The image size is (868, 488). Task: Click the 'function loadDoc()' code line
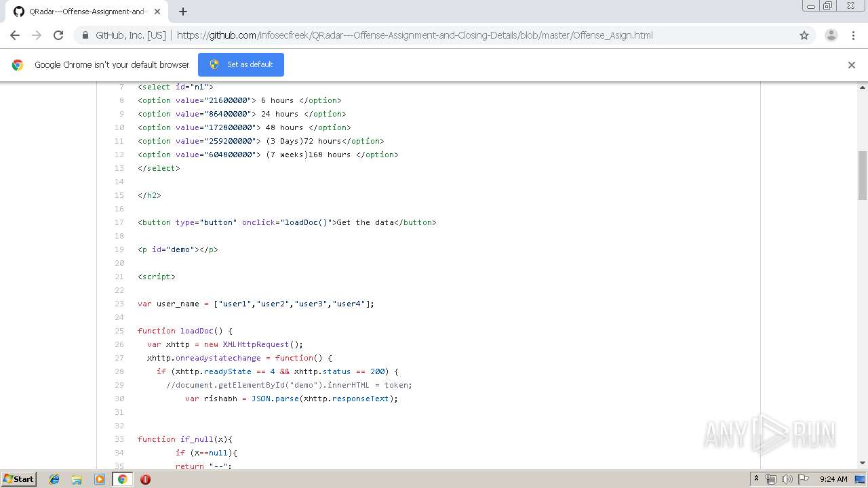(x=185, y=331)
